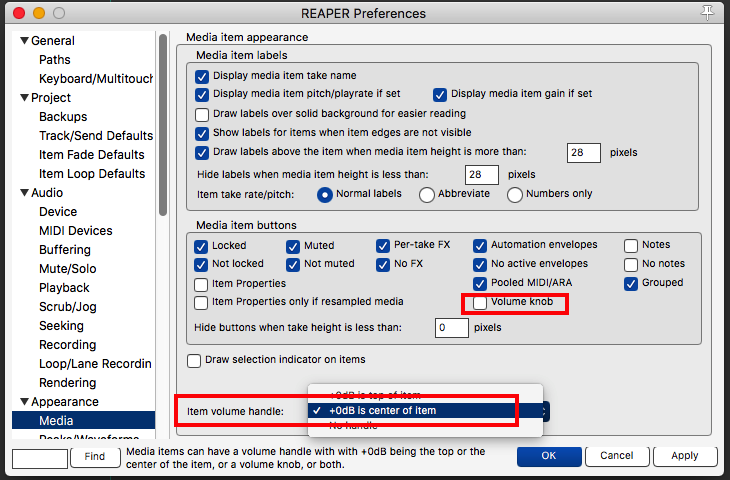Enable the No notes checkbox

(631, 264)
